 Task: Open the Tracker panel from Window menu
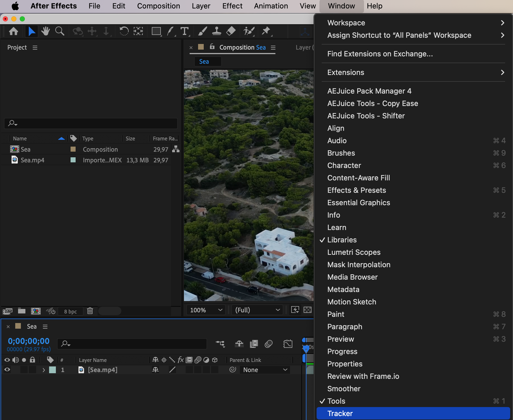point(340,414)
